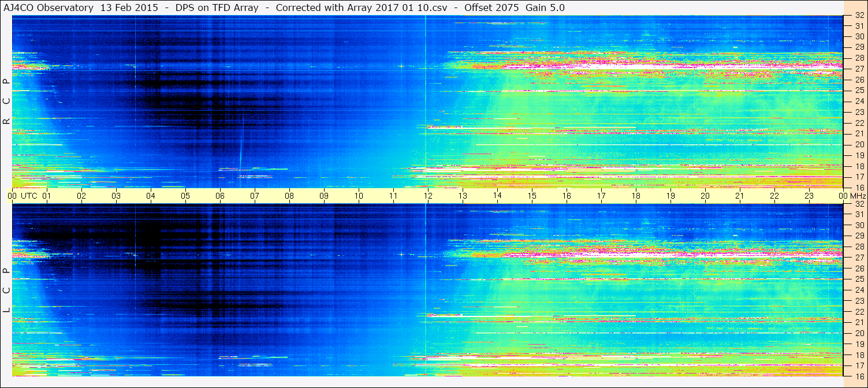Click the 31 MHz label of the LCP panel
The image size is (868, 388).
coord(859,214)
